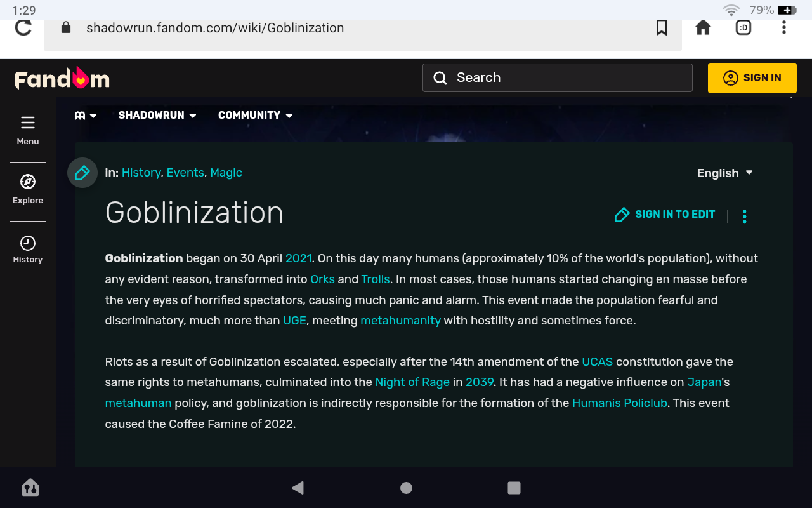
Task: Follow the Humanis Policlub link
Action: click(x=620, y=403)
